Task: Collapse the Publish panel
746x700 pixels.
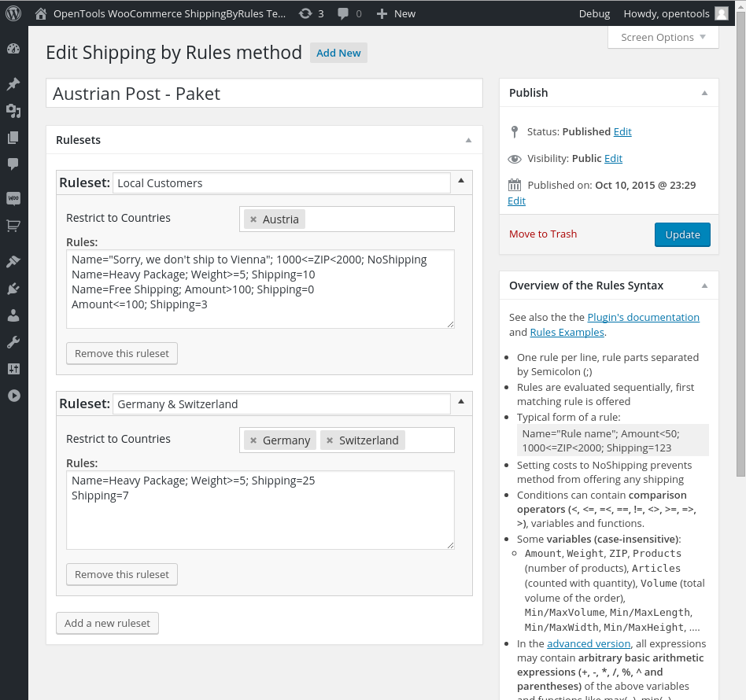Action: [704, 93]
